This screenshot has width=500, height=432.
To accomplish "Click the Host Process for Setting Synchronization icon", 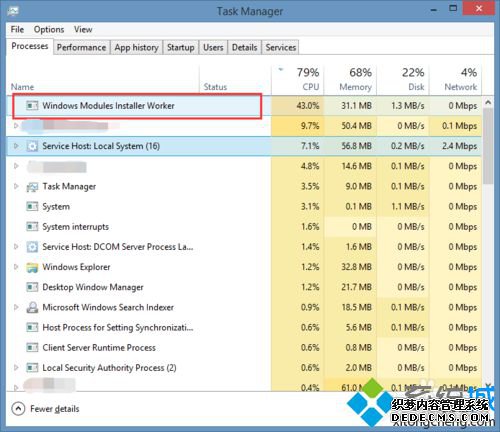I will click(32, 328).
